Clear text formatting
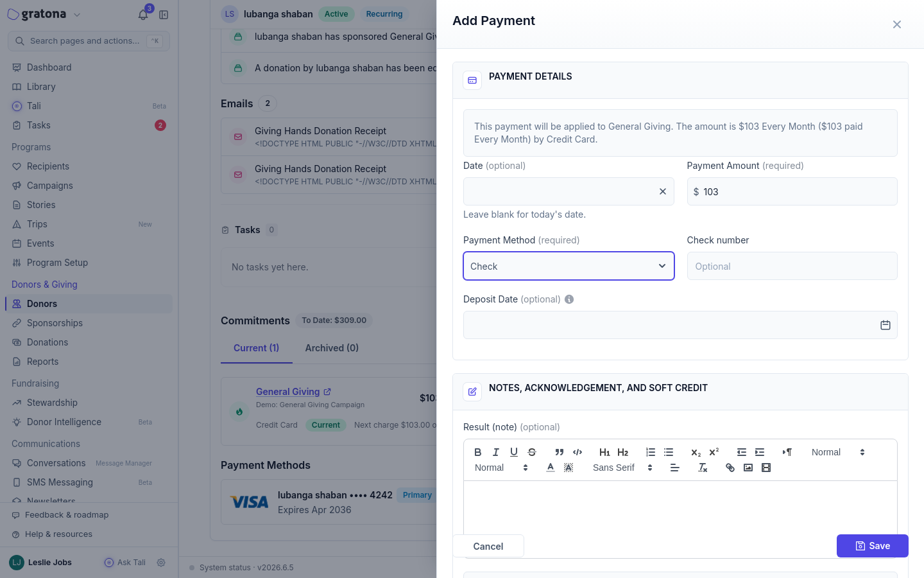The image size is (924, 578). pos(703,468)
